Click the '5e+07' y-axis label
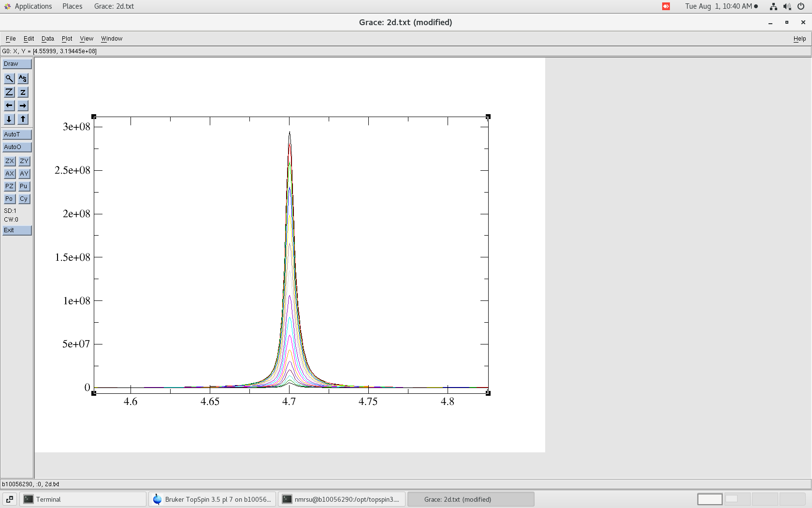This screenshot has height=508, width=812. [x=76, y=344]
